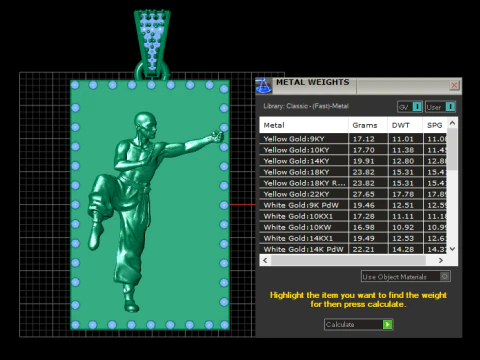This screenshot has width=480, height=360.
Task: Click the Calculate button
Action: point(358,324)
